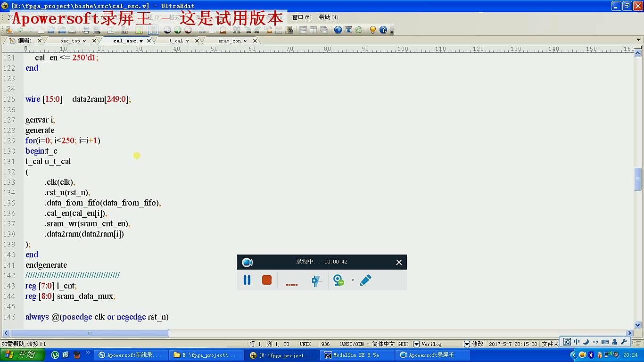Click the globe browser icon in the toolbar
Screen dimensions: 644x362
338,30
